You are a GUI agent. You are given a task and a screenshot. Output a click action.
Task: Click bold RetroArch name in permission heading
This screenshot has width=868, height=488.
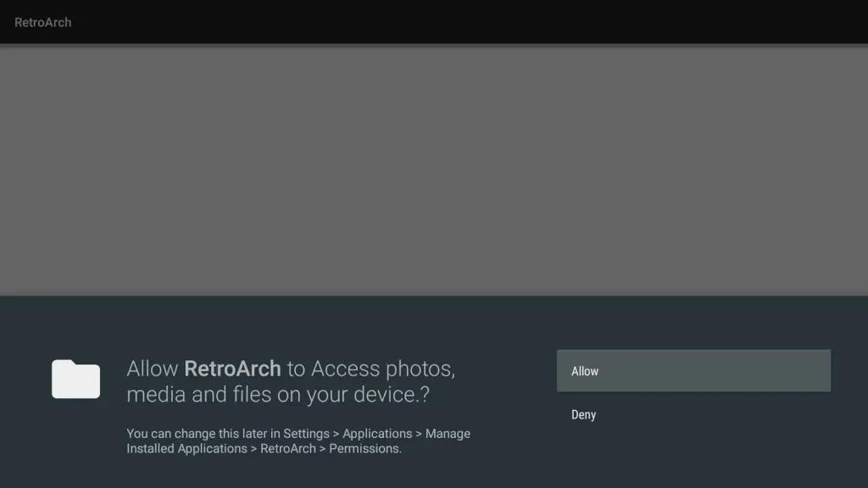[x=232, y=369]
